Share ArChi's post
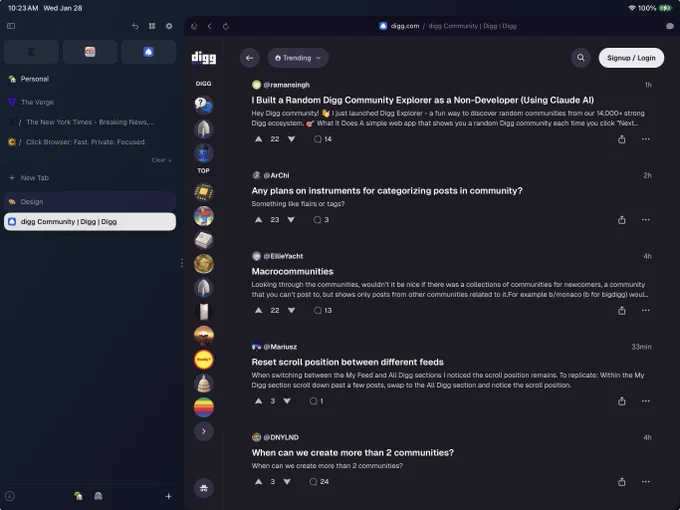 (x=621, y=220)
